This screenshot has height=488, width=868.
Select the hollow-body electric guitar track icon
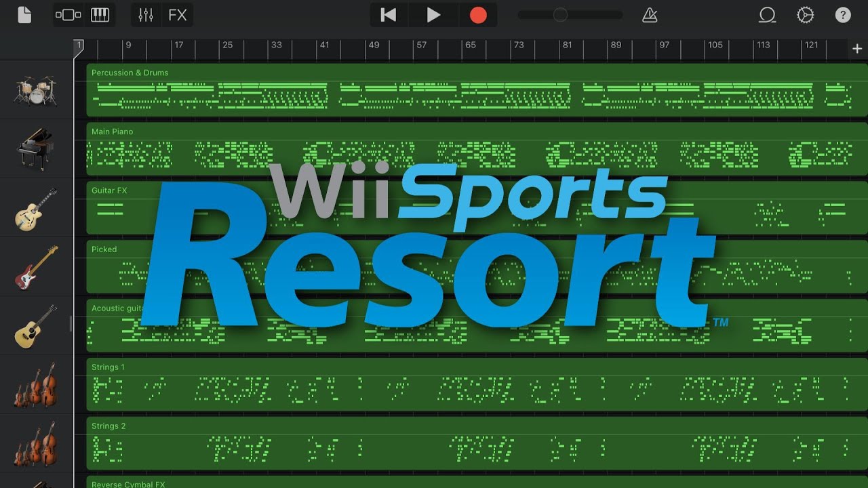36,209
